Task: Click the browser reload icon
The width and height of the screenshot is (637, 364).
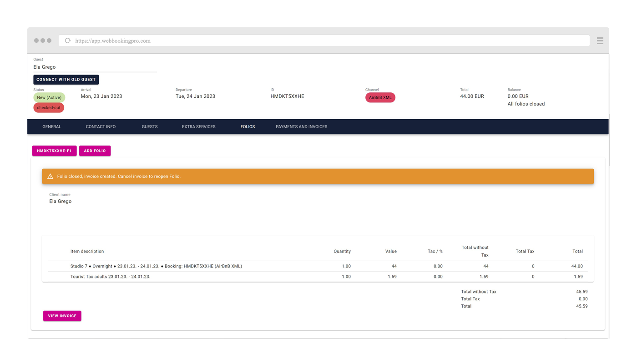Action: click(68, 40)
